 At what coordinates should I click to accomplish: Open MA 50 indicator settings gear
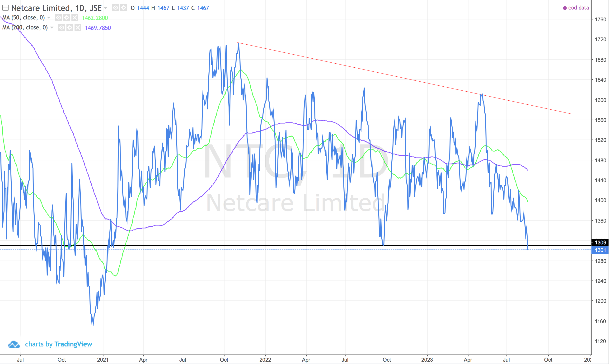coord(66,18)
